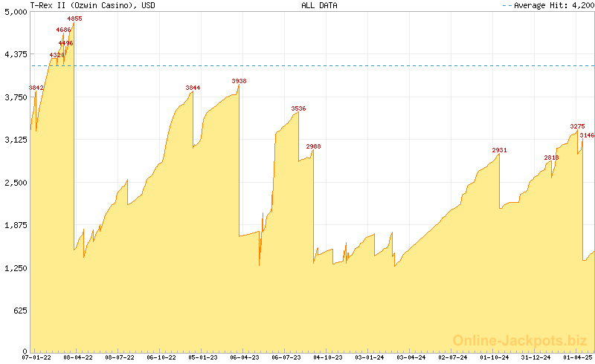Select the 3536 peak data label

click(x=298, y=108)
